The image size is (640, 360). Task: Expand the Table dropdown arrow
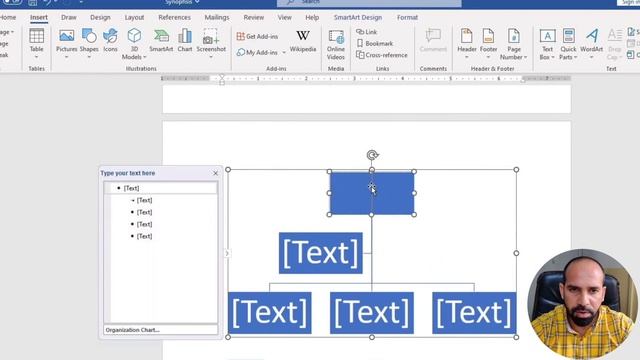coord(36,57)
